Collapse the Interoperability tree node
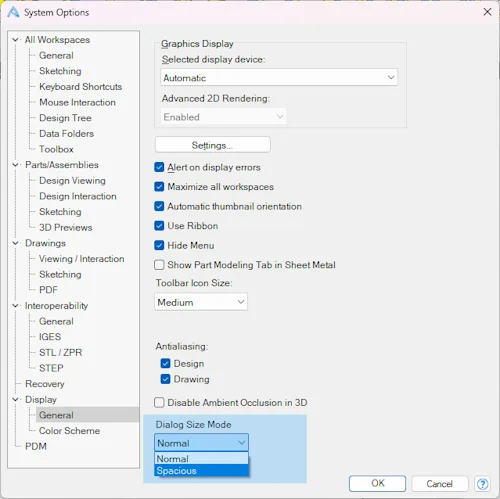500x499 pixels. pos(15,305)
